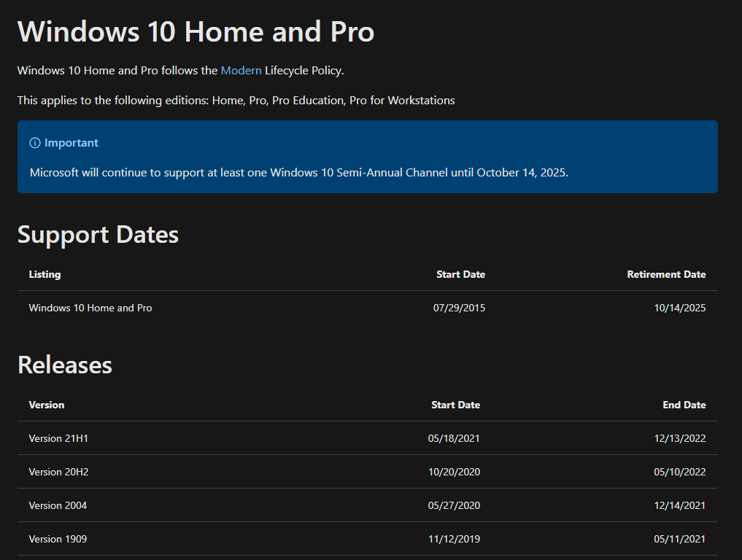Select 'Windows 10 Home and Pro' listing cell

(90, 308)
